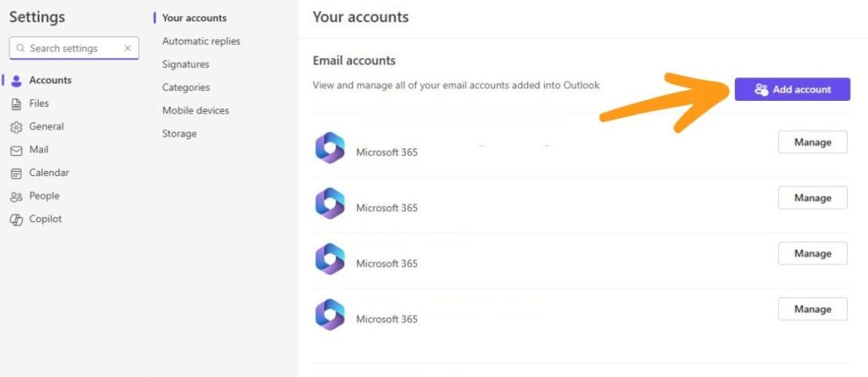Go to Mobile devices settings
Image resolution: width=868 pixels, height=377 pixels.
pos(196,111)
